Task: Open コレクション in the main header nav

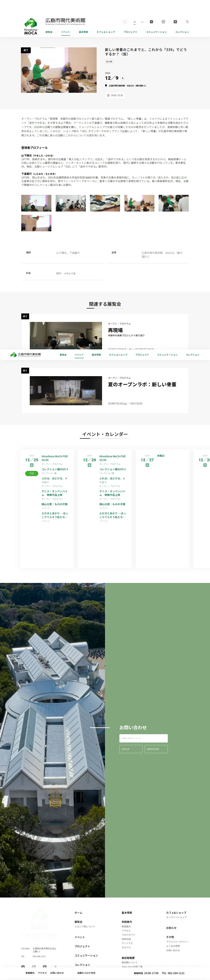Action: point(182,32)
